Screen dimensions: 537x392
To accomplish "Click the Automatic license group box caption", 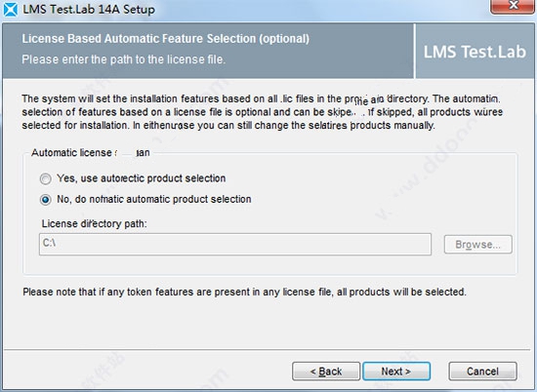I will click(x=91, y=152).
